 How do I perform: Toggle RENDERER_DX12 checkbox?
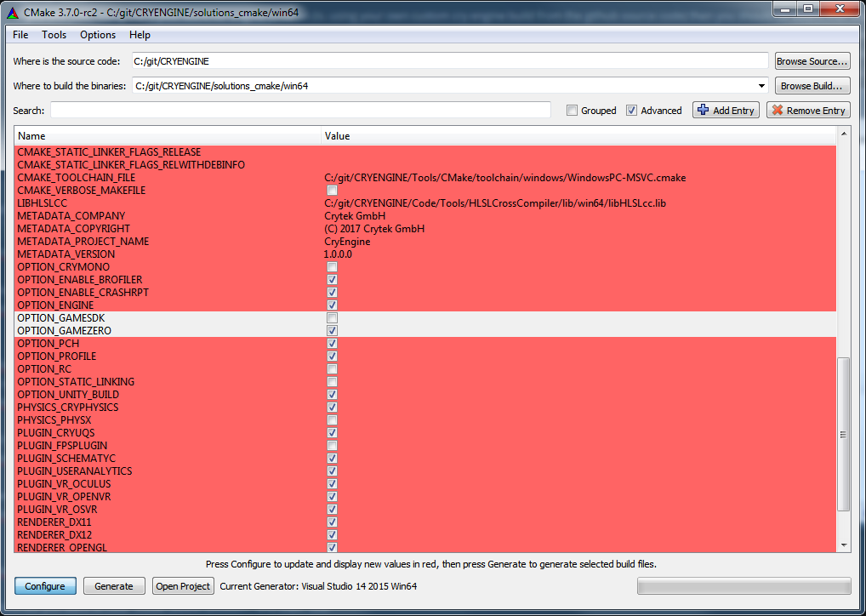click(x=332, y=535)
